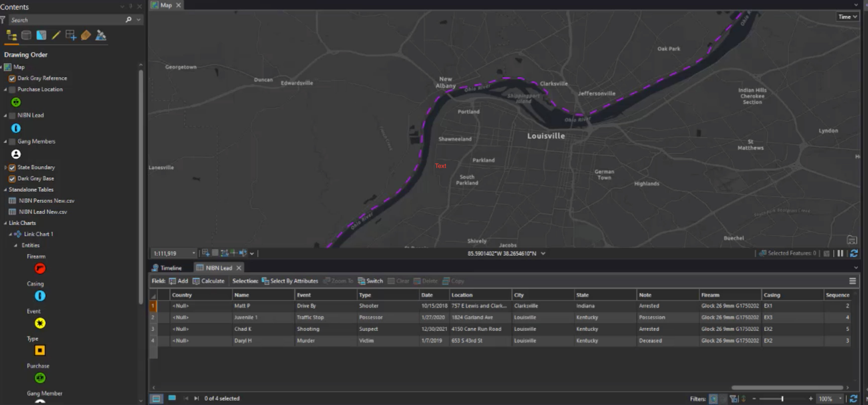Select the List By Data Source icon
The image size is (868, 405).
coord(26,35)
